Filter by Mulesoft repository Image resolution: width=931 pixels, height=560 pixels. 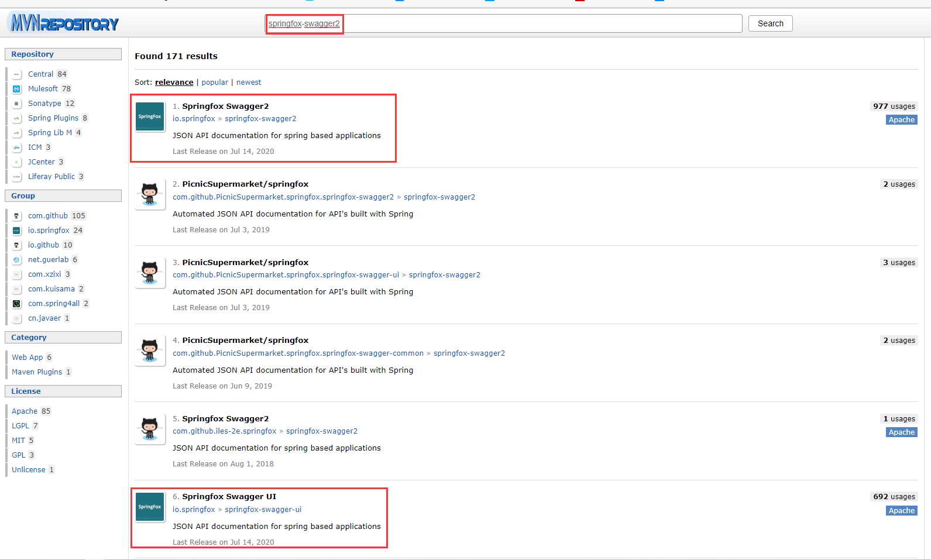point(43,89)
